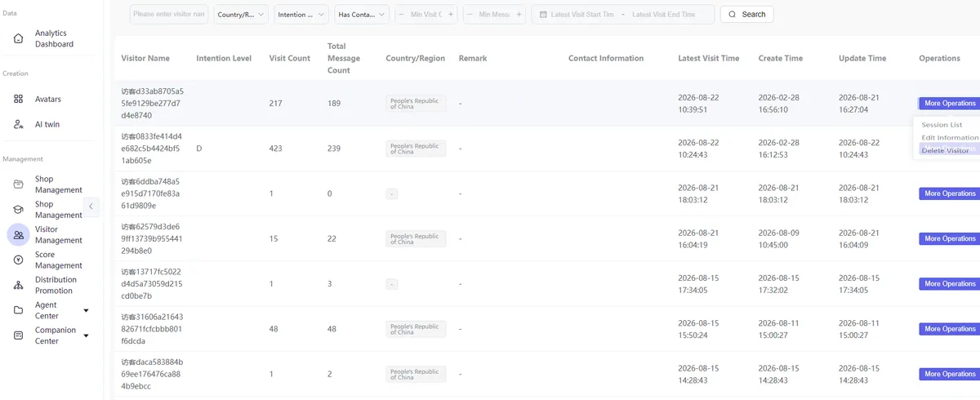Click the Remark column header
This screenshot has height=400, width=980.
point(473,59)
